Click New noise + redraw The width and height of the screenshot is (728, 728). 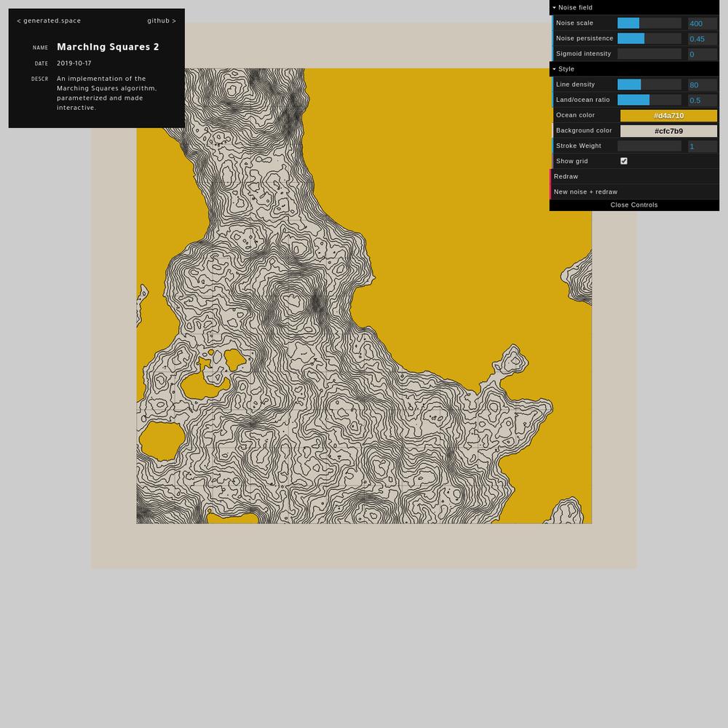click(634, 191)
